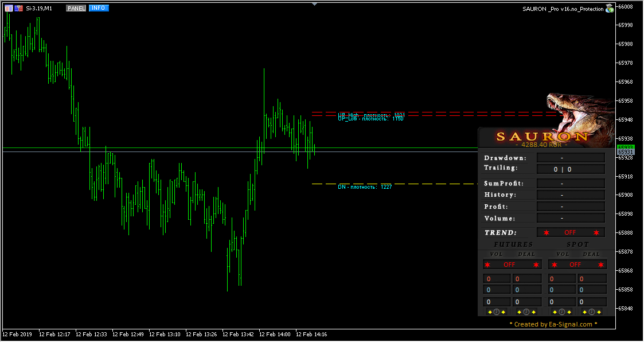Click the 65998 price scale label
Screen dimensions: 644x342
[626, 25]
